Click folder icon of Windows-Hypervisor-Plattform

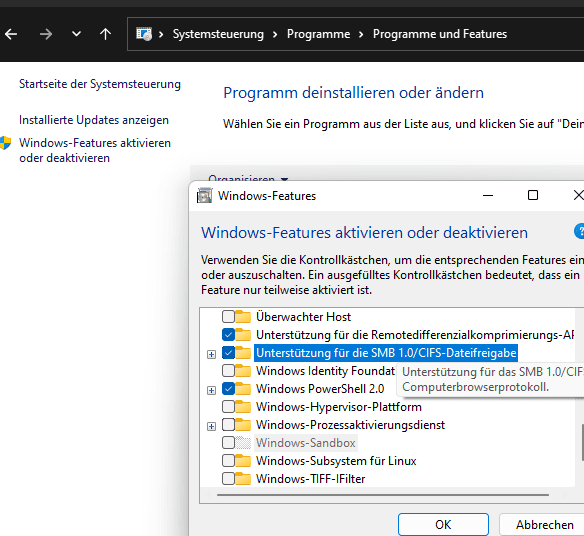[x=243, y=406]
